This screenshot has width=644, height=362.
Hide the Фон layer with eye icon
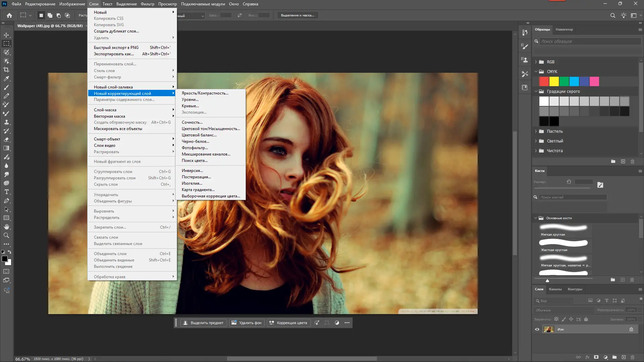coord(537,329)
